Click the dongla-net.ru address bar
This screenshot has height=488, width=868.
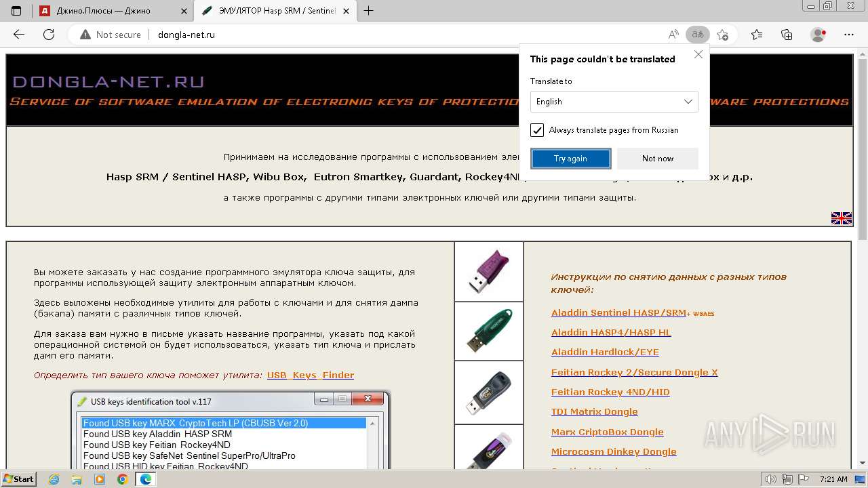tap(407, 35)
